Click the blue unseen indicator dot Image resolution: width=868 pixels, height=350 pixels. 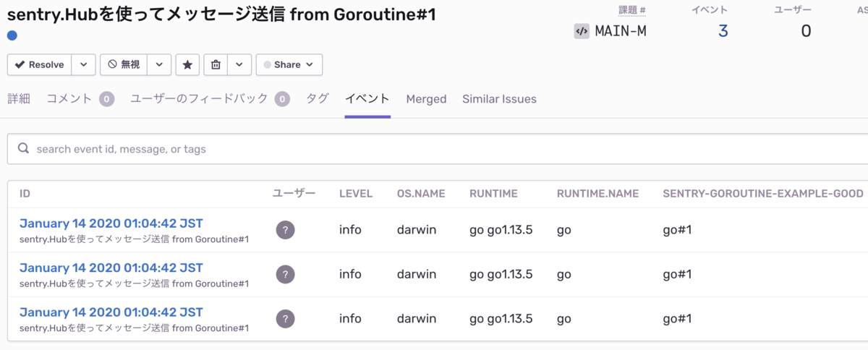12,35
